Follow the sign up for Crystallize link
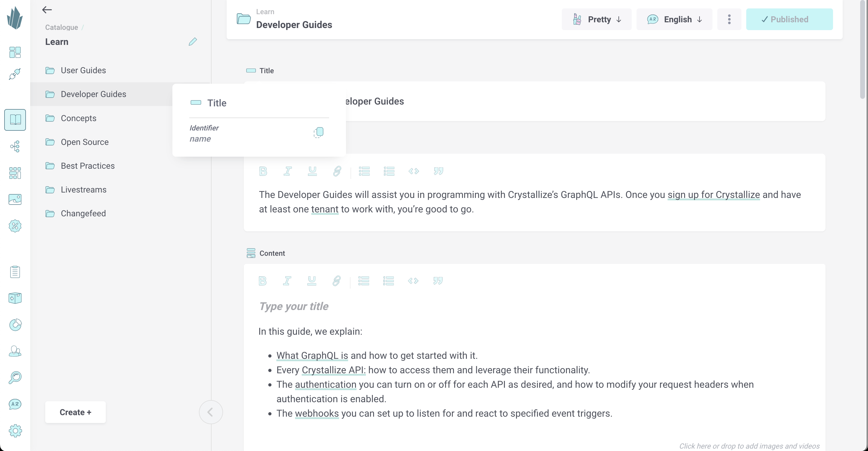The image size is (868, 451). (x=713, y=195)
